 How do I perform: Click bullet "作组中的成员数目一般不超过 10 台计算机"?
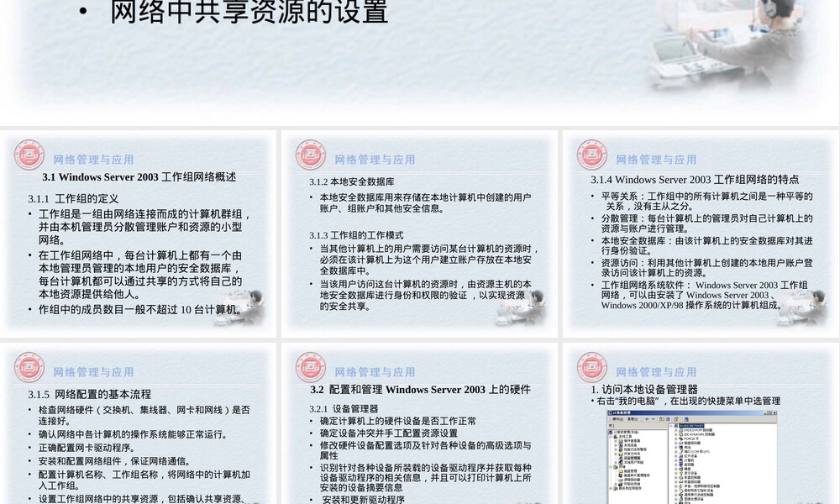point(141,310)
